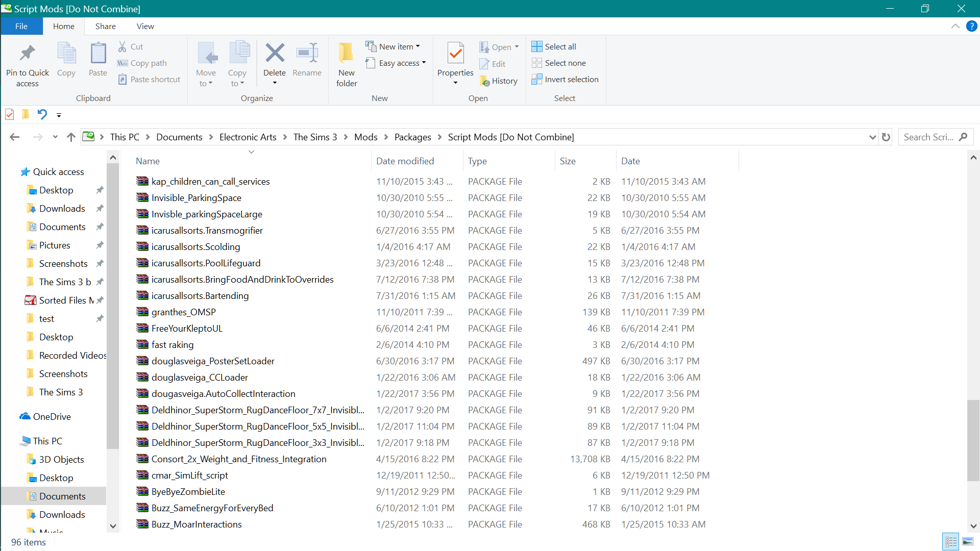980x551 pixels.
Task: Expand the New item dropdown
Action: coord(393,46)
